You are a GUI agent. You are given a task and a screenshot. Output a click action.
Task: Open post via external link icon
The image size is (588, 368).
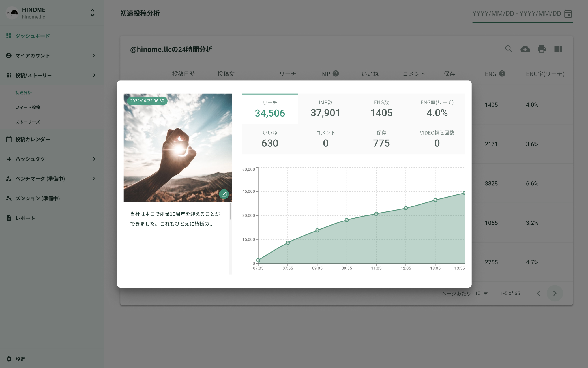click(224, 194)
